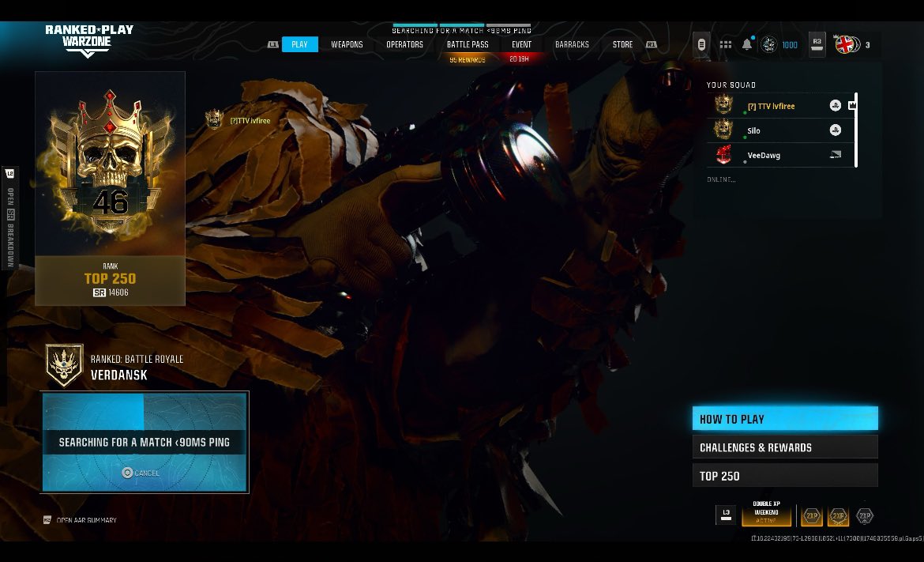The height and width of the screenshot is (562, 924).
Task: Click PlayStation platform icon on Silo row
Action: pyautogui.click(x=835, y=130)
